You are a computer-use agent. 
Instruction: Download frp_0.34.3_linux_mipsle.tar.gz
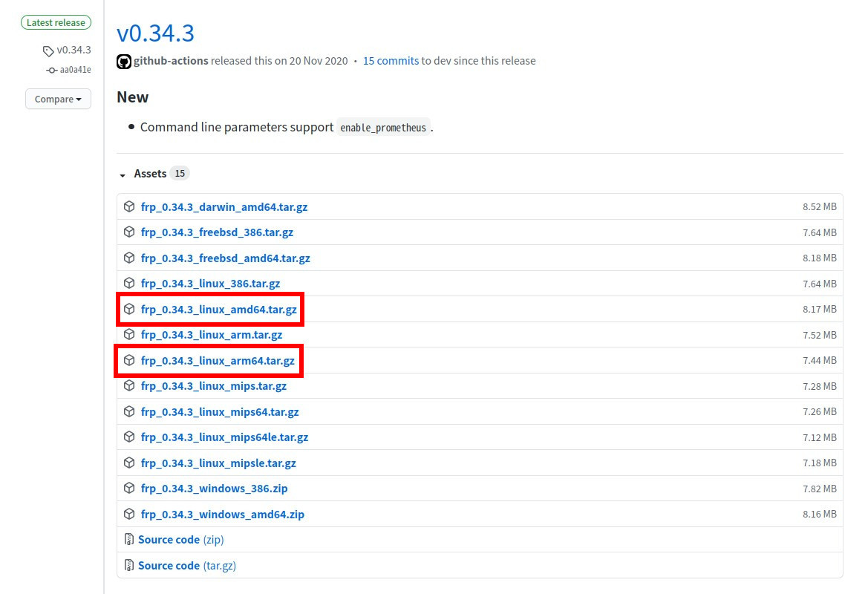(x=218, y=463)
